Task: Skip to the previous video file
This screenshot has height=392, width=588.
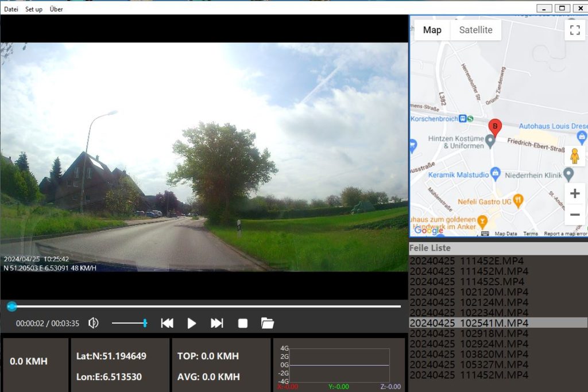Action: pyautogui.click(x=167, y=323)
